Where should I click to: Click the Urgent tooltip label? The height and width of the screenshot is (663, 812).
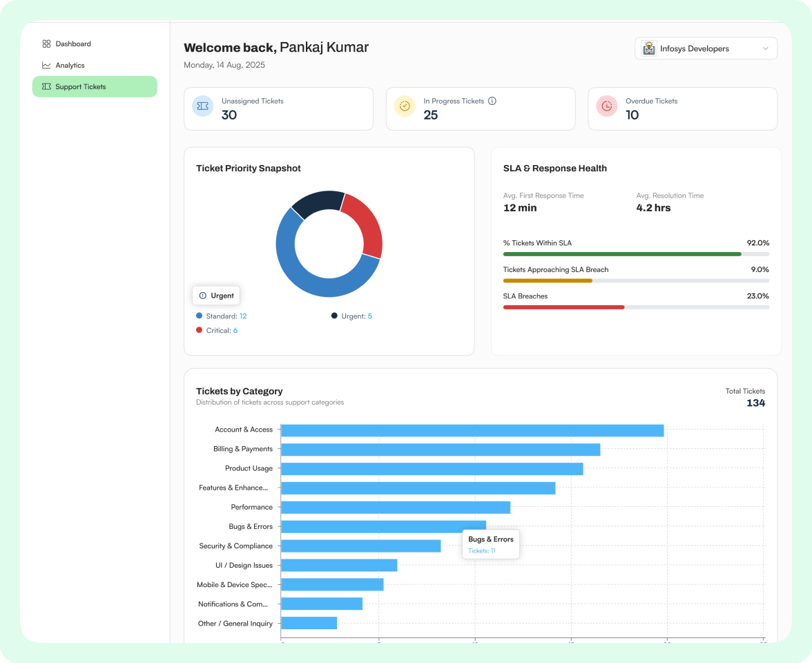click(216, 296)
